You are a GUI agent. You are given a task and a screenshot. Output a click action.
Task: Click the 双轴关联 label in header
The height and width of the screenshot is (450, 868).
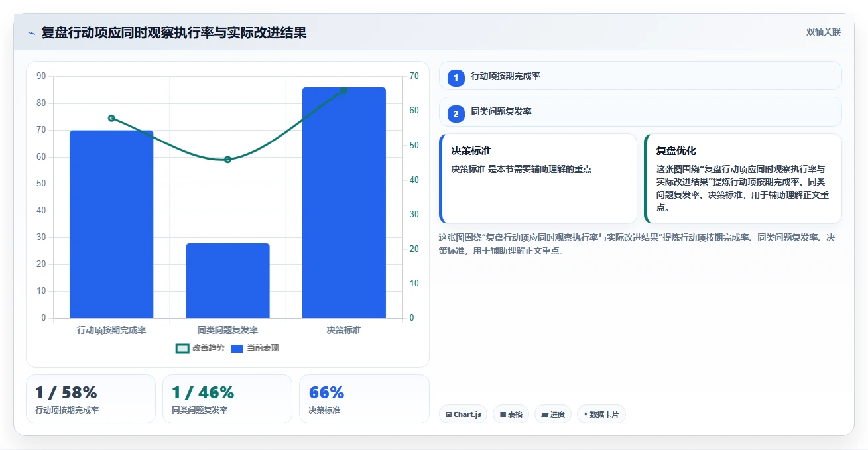(x=824, y=32)
